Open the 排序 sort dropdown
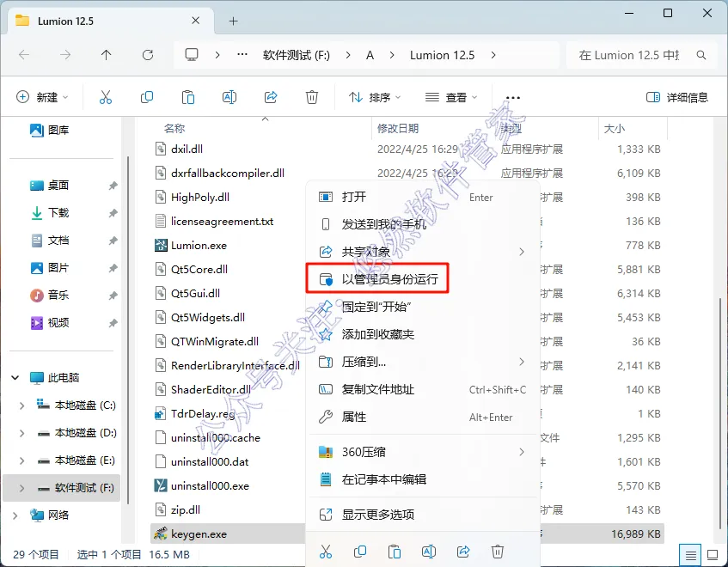728x567 pixels. 375,97
